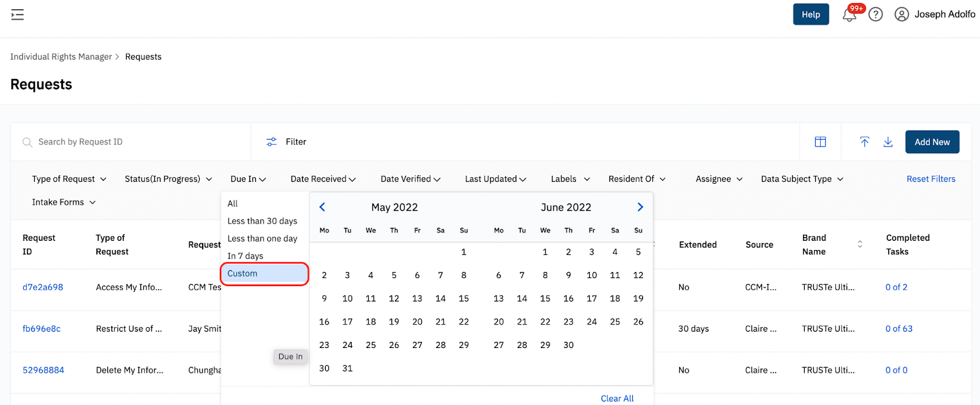980x405 pixels.
Task: Expand Last Updated filter
Action: (496, 179)
